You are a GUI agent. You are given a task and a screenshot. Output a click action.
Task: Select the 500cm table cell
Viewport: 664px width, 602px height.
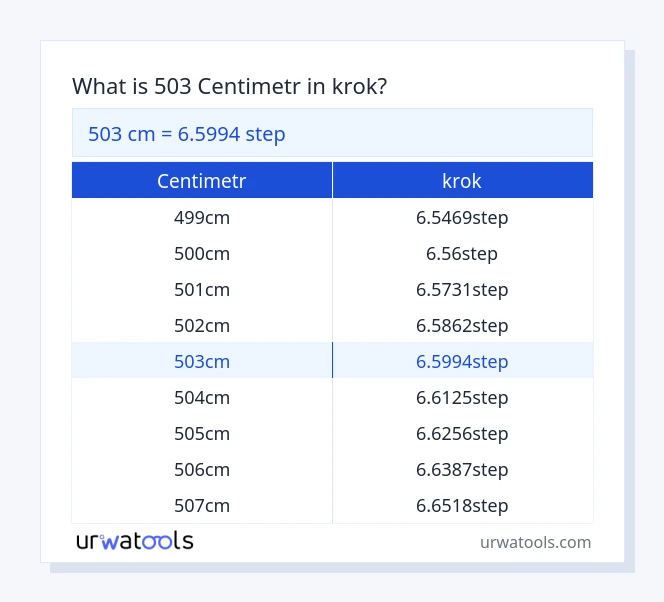(x=202, y=253)
